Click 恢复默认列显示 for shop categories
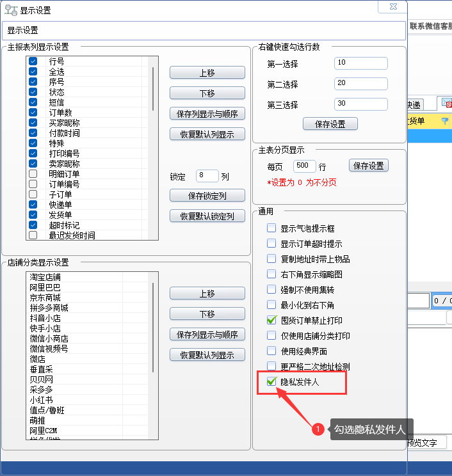Screen dimensions: 452x476 tap(207, 354)
